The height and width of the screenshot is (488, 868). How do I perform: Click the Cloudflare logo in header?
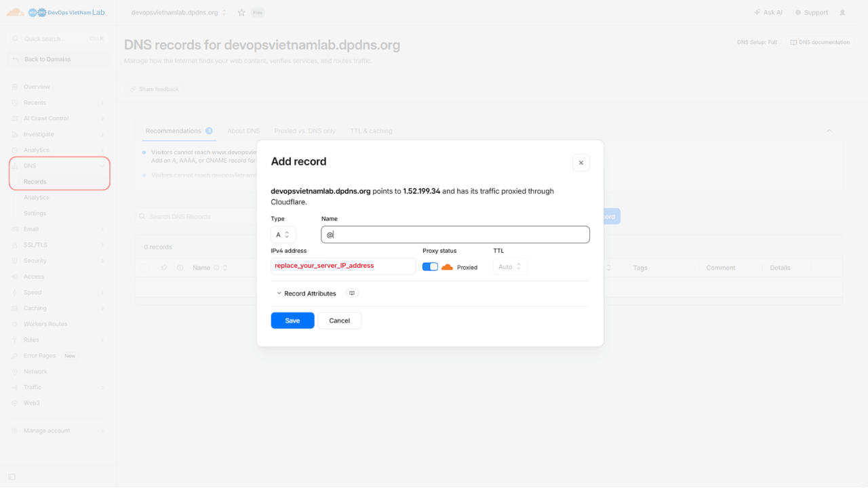(x=15, y=12)
